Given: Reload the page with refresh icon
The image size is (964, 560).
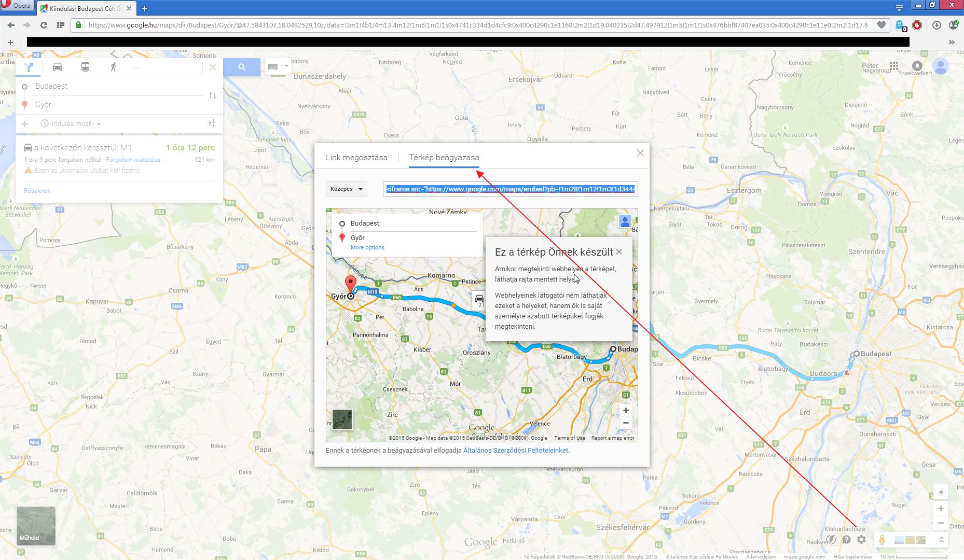Looking at the screenshot, I should point(44,25).
